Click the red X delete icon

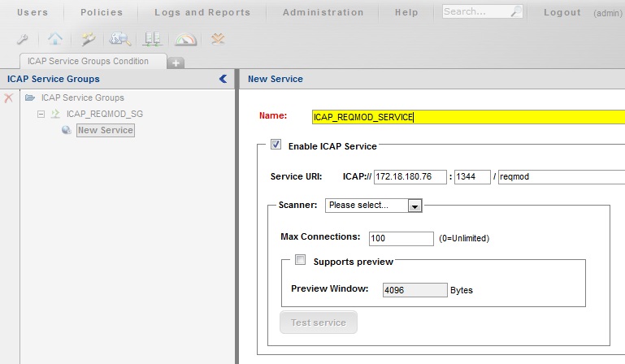click(9, 97)
